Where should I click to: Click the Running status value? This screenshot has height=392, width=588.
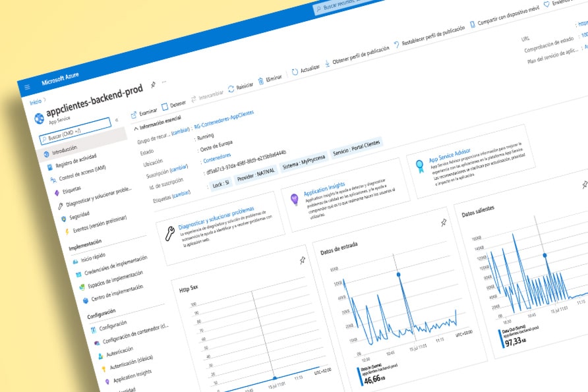(x=206, y=136)
